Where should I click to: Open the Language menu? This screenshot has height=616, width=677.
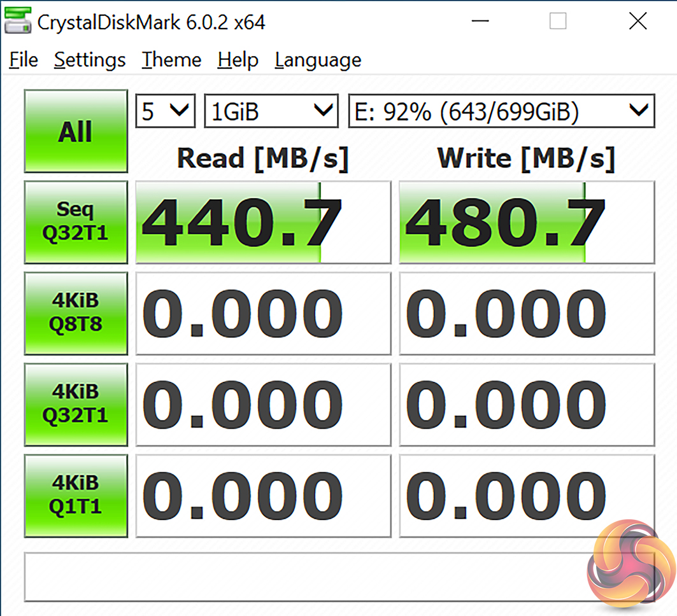[318, 60]
